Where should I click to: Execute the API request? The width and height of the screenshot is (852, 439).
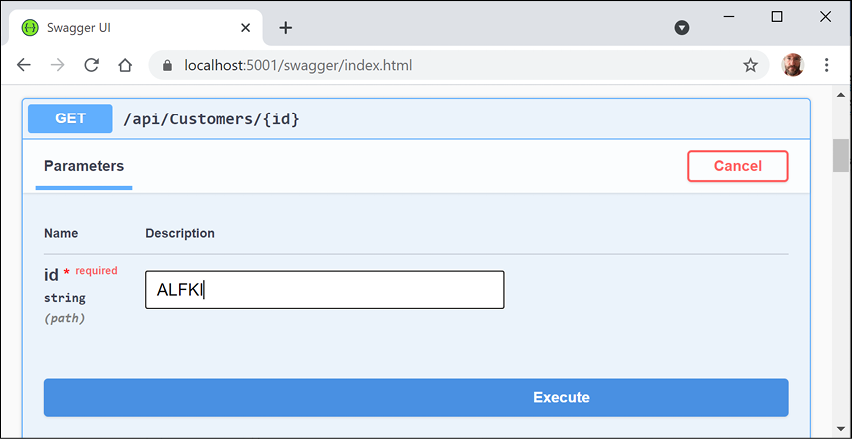416,397
